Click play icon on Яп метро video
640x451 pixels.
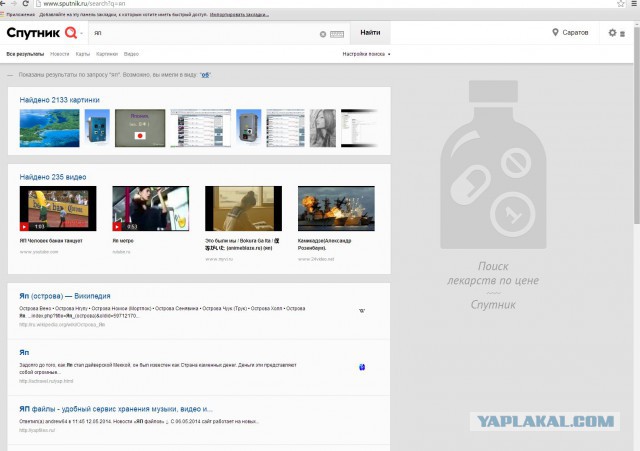click(x=117, y=227)
